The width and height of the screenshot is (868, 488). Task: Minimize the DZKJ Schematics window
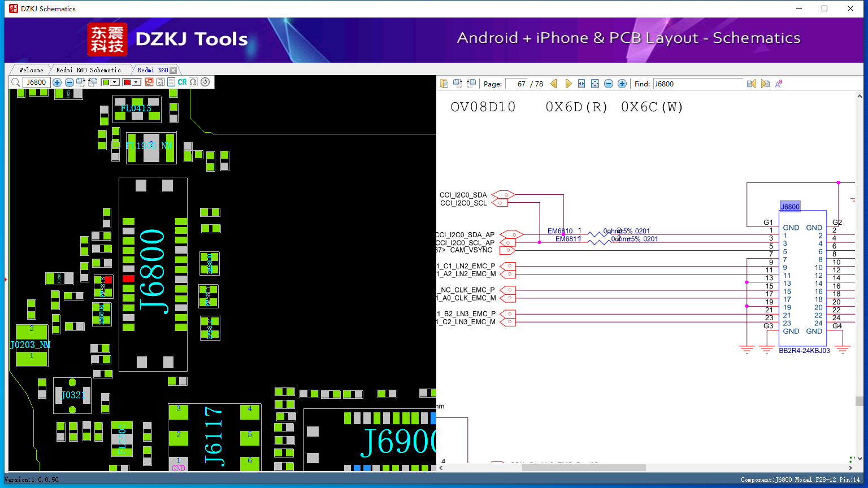(798, 8)
